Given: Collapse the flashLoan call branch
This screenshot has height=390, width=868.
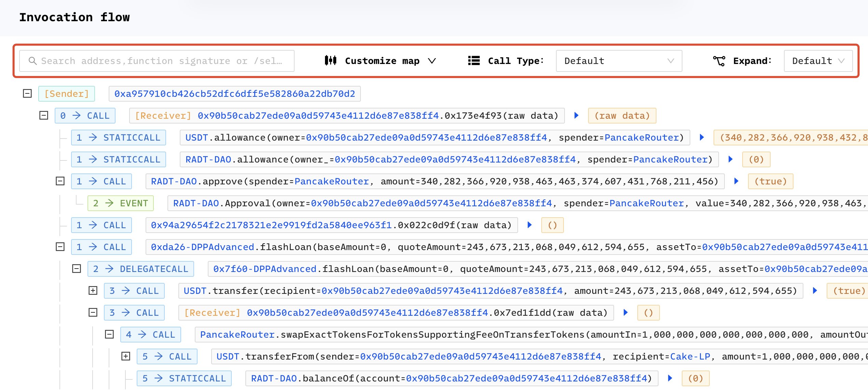Looking at the screenshot, I should tap(60, 247).
